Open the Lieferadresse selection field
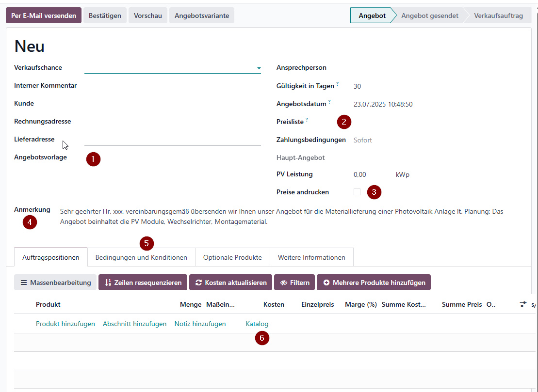The height and width of the screenshot is (392, 538). click(173, 140)
